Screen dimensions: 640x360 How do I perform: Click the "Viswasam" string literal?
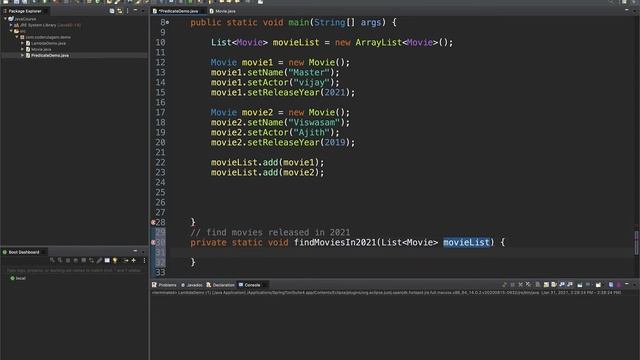coord(314,122)
